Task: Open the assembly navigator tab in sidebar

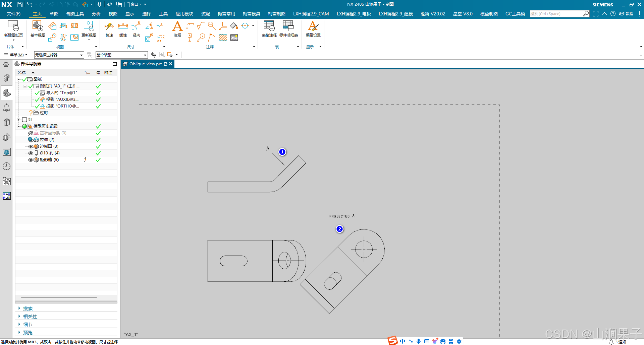Action: point(6,78)
